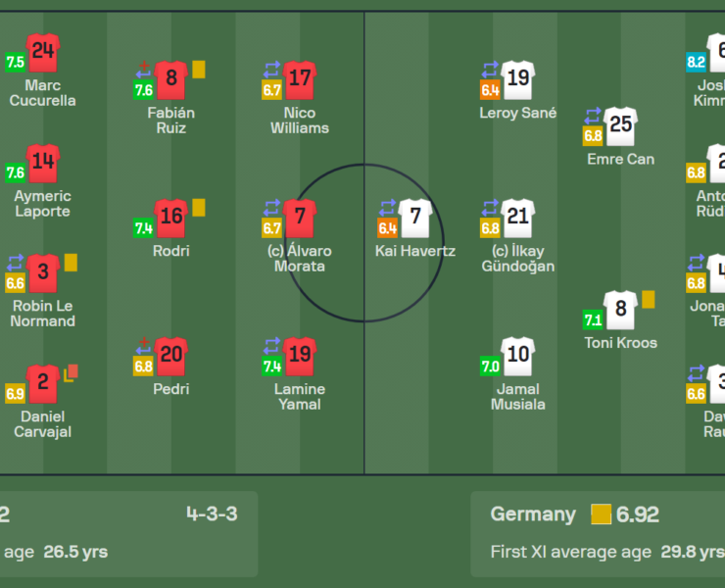This screenshot has height=588, width=725.
Task: Select Lamine Yamal's red 19 shirt
Action: (x=300, y=357)
